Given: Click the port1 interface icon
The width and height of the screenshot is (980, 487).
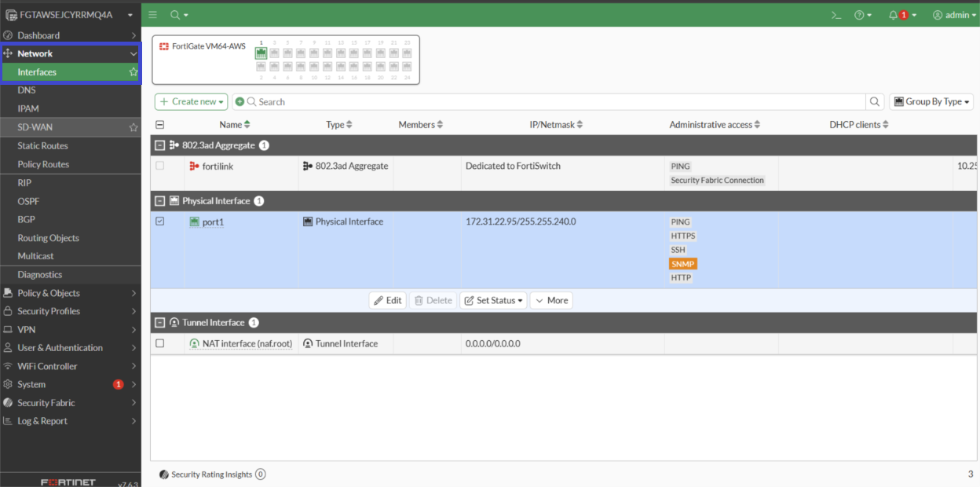Looking at the screenshot, I should tap(194, 222).
